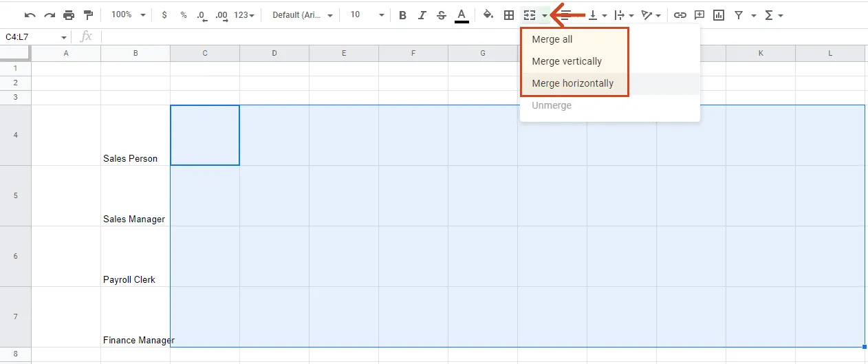Toggle Strikethrough formatting
Image resolution: width=868 pixels, height=364 pixels.
pos(442,15)
